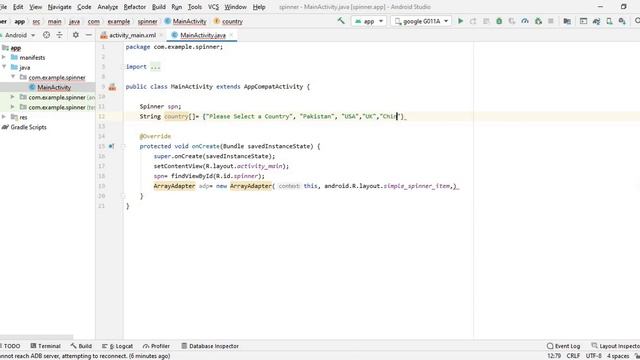Close the MainActivity.java tab
The image size is (640, 360).
point(231,35)
